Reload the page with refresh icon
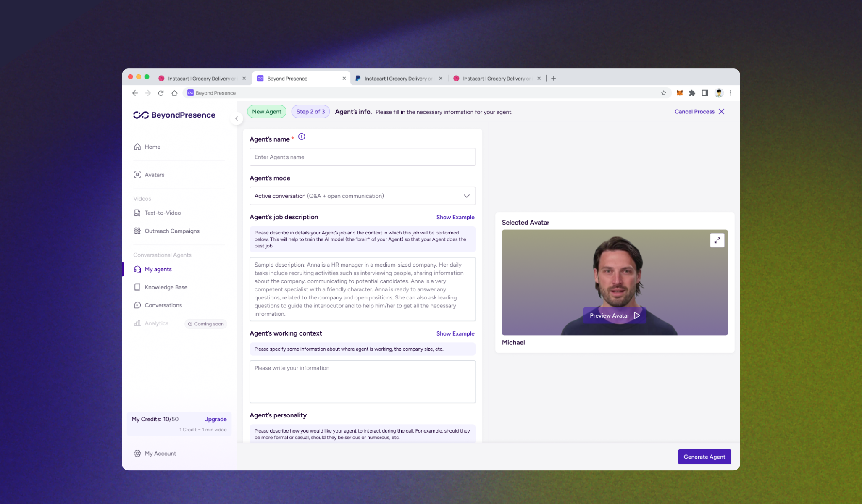Image resolution: width=862 pixels, height=504 pixels. [x=161, y=93]
